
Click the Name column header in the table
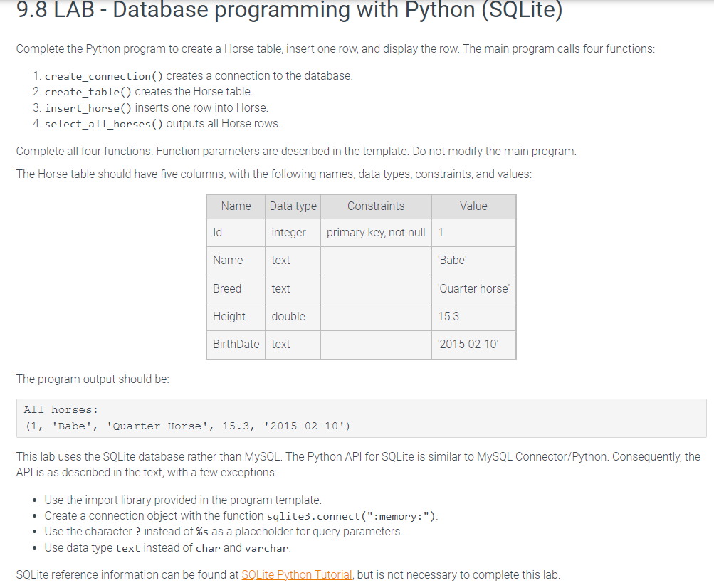coord(236,206)
